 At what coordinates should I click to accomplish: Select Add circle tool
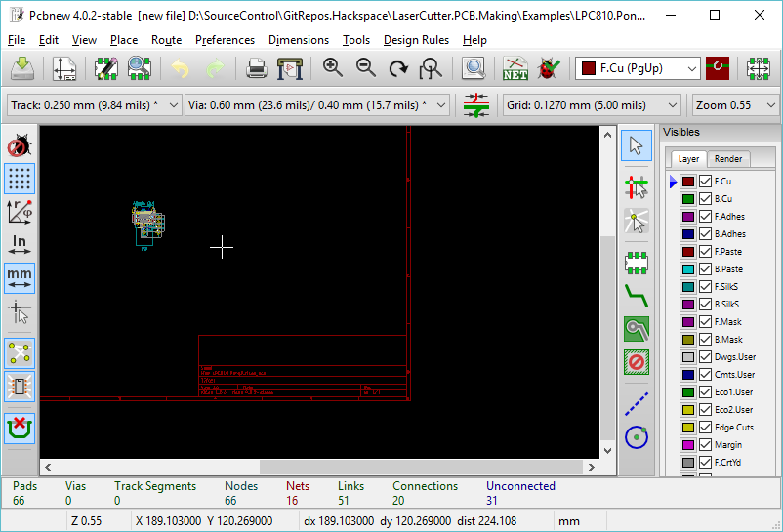(637, 437)
